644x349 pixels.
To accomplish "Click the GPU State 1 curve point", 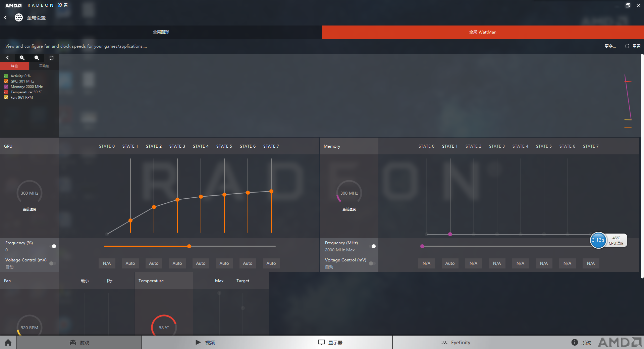I will point(130,220).
